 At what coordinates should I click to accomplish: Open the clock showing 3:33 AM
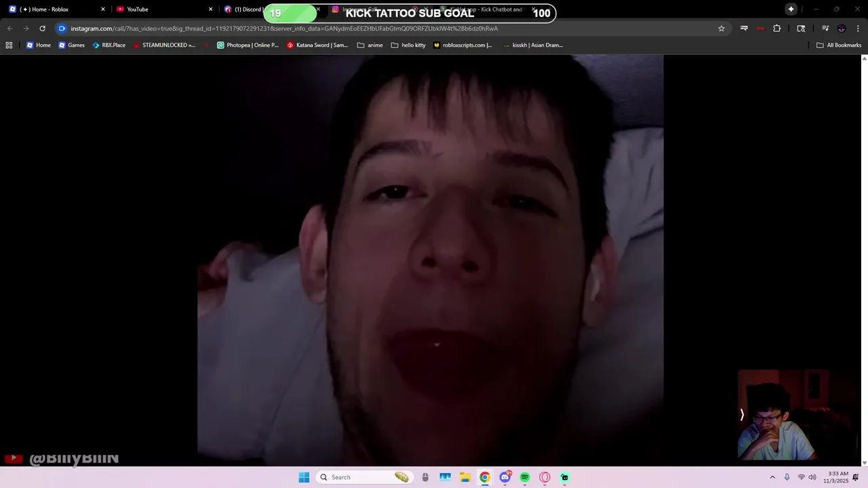(x=835, y=477)
